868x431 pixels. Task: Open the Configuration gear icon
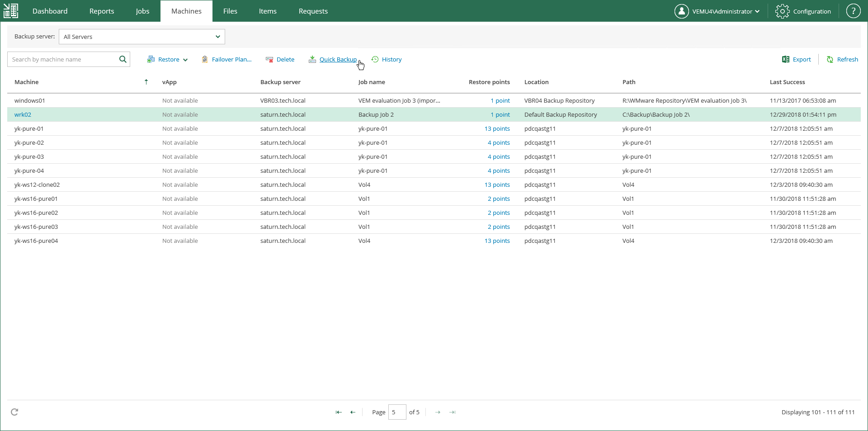coord(783,11)
